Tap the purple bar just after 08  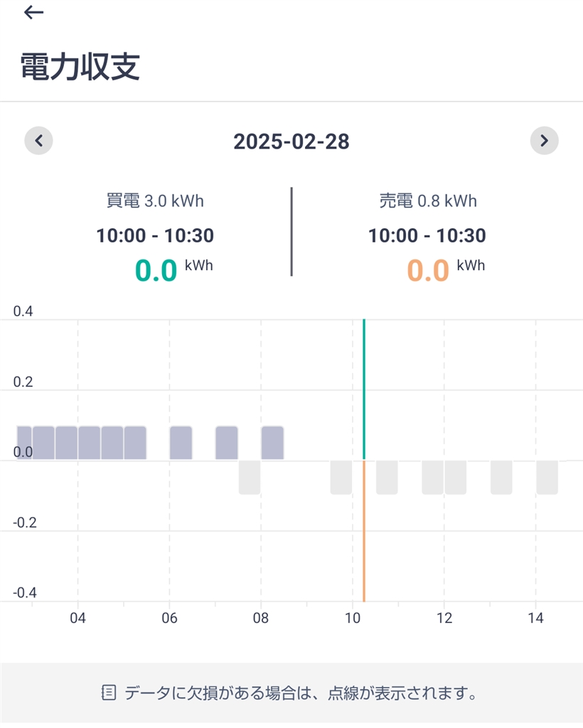point(272,442)
